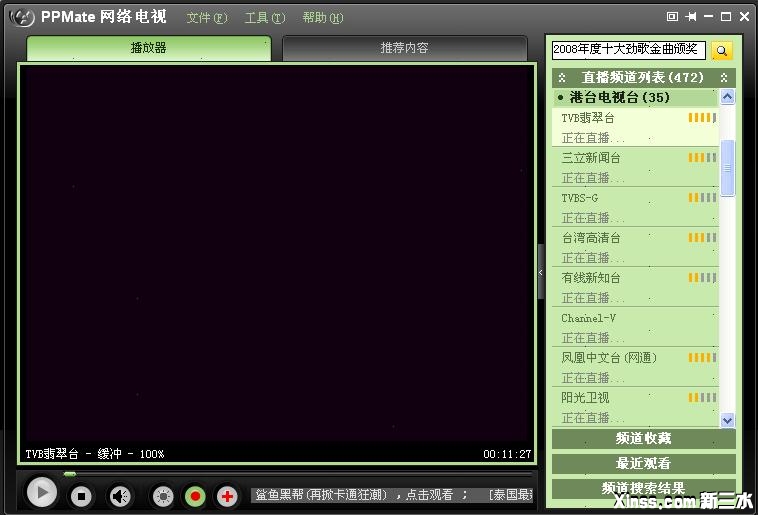Click 三立新闻台 signal strength bars

(x=702, y=158)
